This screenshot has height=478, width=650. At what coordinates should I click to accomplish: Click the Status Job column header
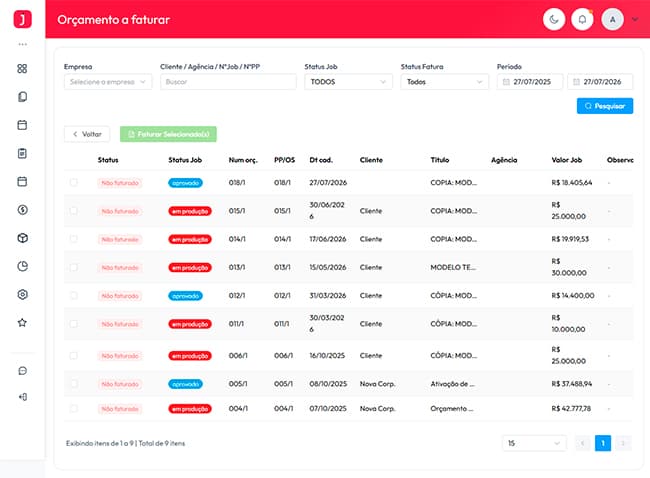(185, 160)
